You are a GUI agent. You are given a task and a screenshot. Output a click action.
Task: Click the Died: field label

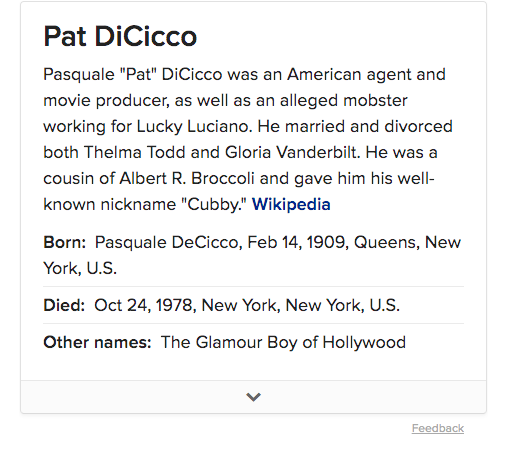point(64,305)
